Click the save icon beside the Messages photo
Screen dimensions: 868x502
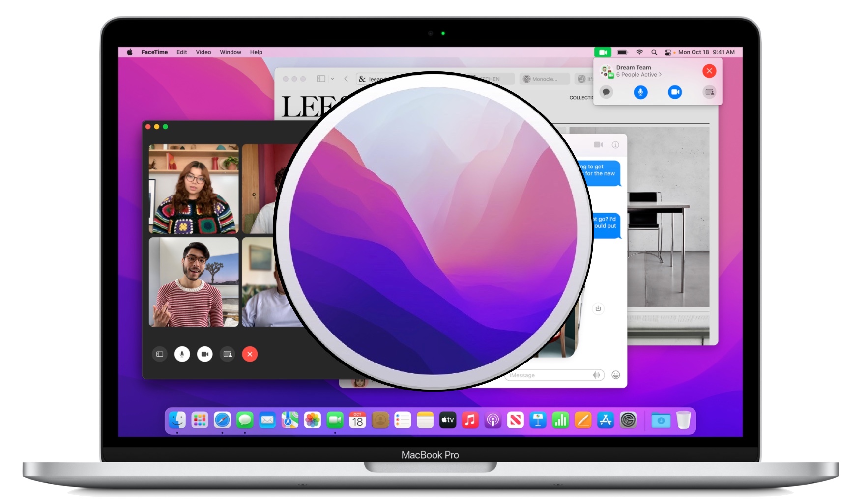pyautogui.click(x=598, y=308)
